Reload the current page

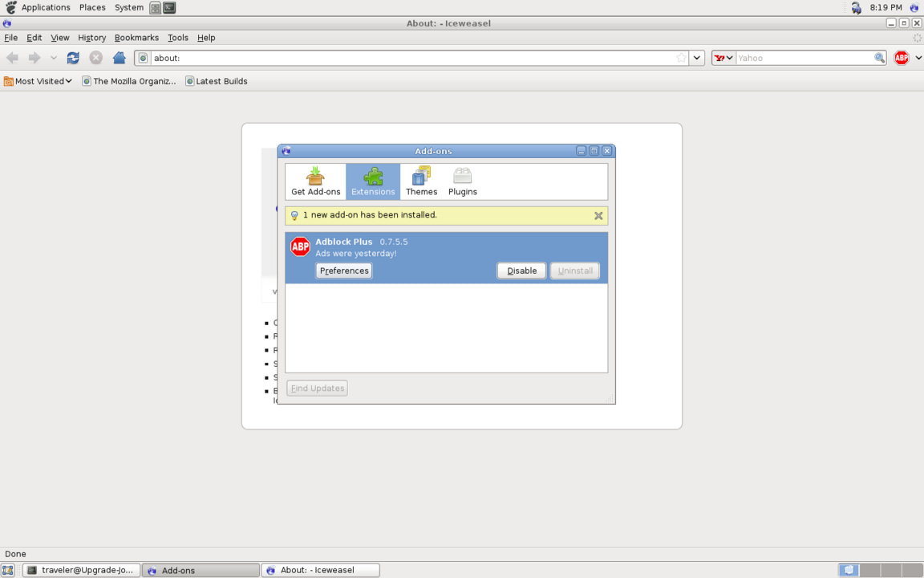(73, 58)
